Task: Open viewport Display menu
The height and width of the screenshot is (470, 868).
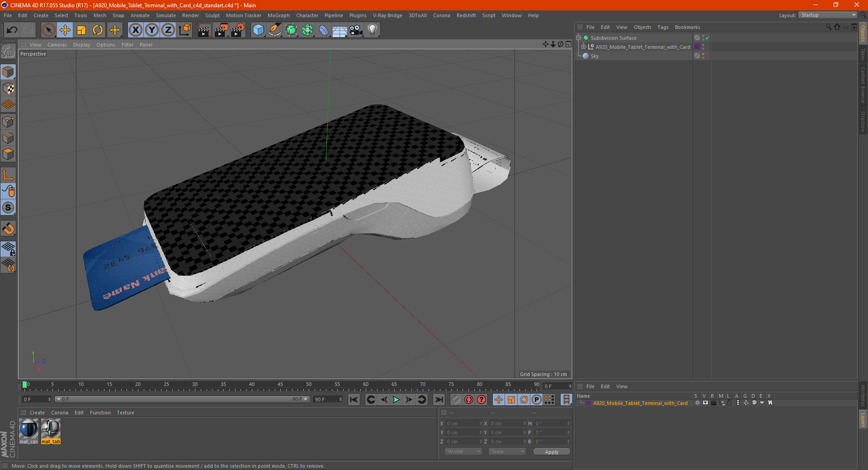Action: pyautogui.click(x=82, y=45)
